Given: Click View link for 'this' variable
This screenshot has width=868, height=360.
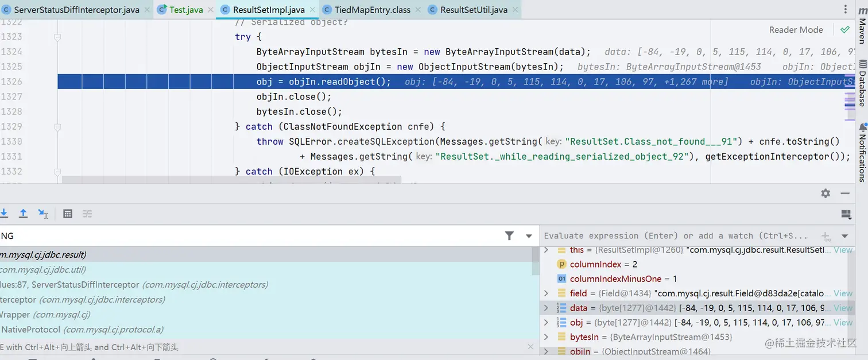Looking at the screenshot, I should click(843, 250).
